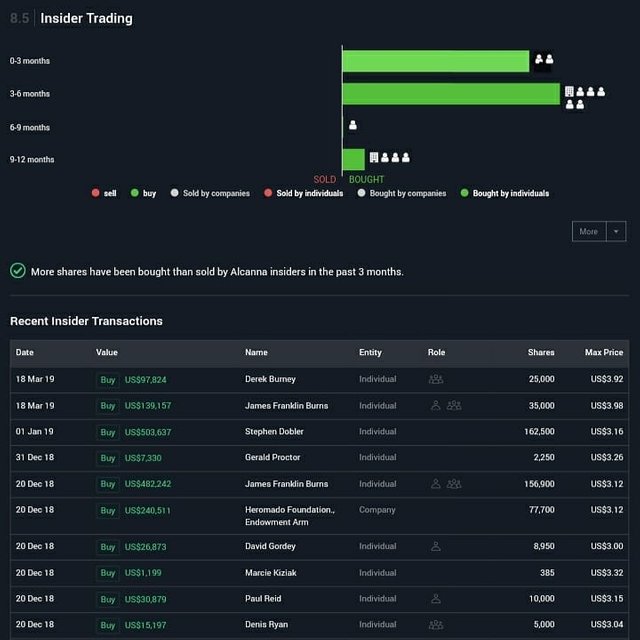This screenshot has height=640, width=640.
Task: Sort table by Date column header
Action: coord(24,352)
